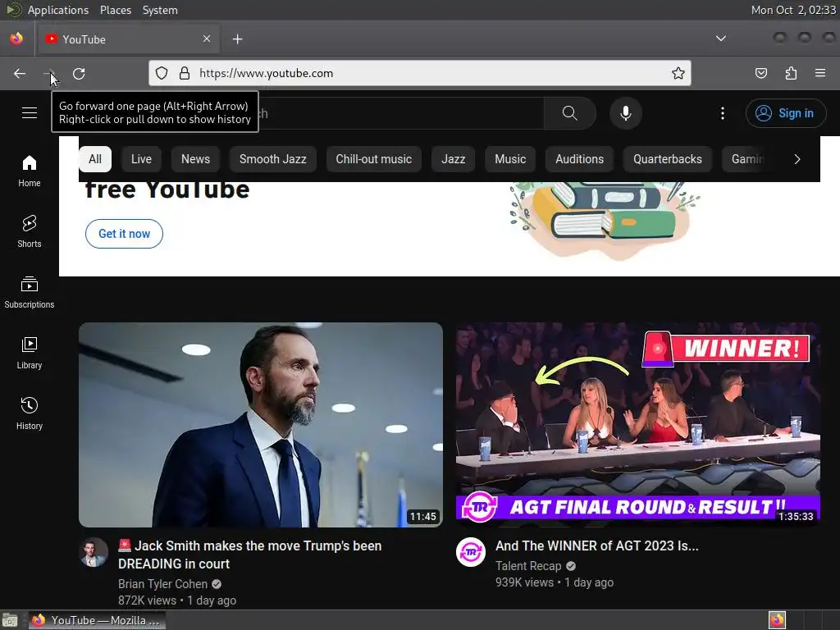Open And The WINNER of AGT title
Image resolution: width=840 pixels, height=630 pixels.
click(597, 546)
